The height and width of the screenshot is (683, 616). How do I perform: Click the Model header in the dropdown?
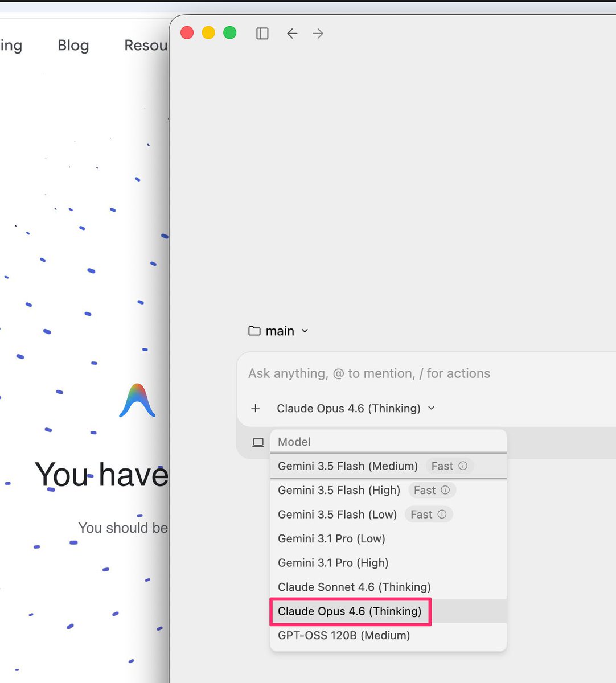pyautogui.click(x=294, y=442)
